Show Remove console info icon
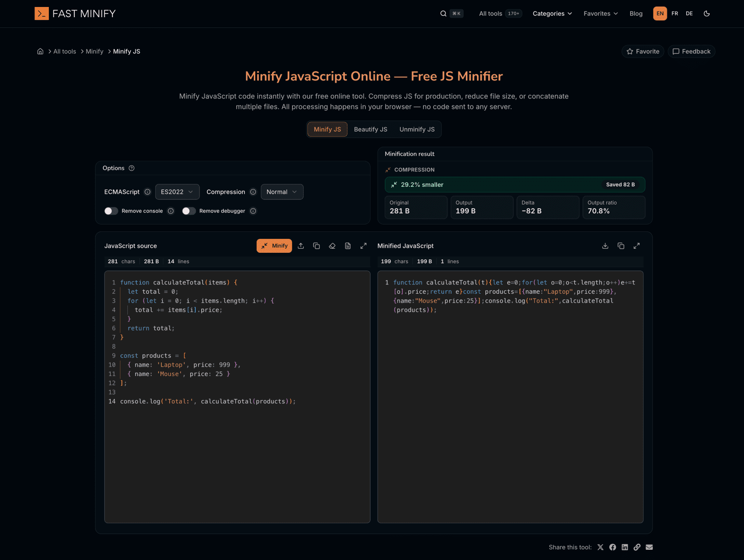 (x=171, y=211)
